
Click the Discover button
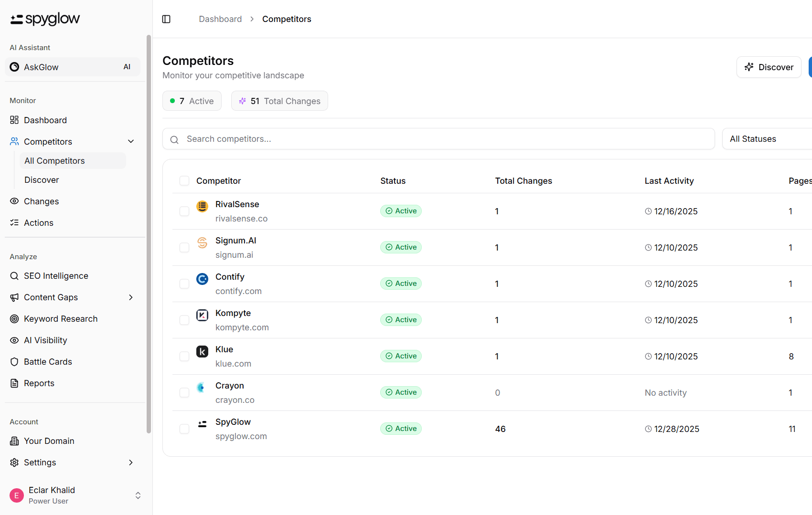(x=769, y=67)
